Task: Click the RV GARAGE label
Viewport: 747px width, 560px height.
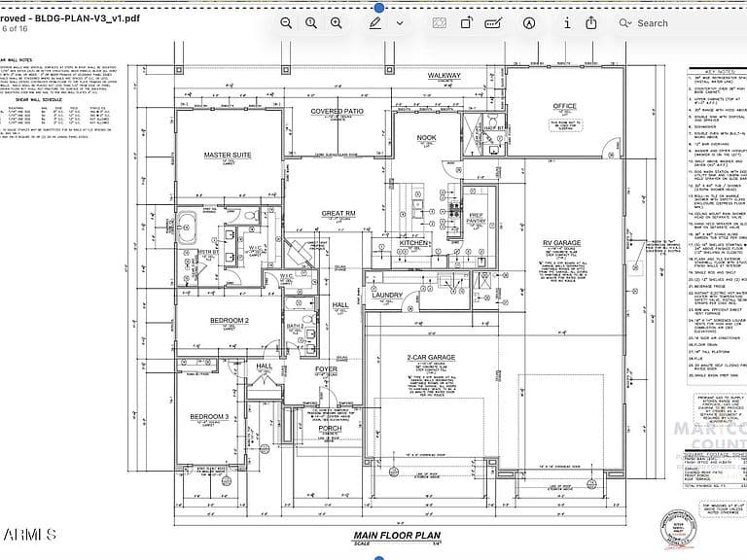Action: tap(561, 243)
